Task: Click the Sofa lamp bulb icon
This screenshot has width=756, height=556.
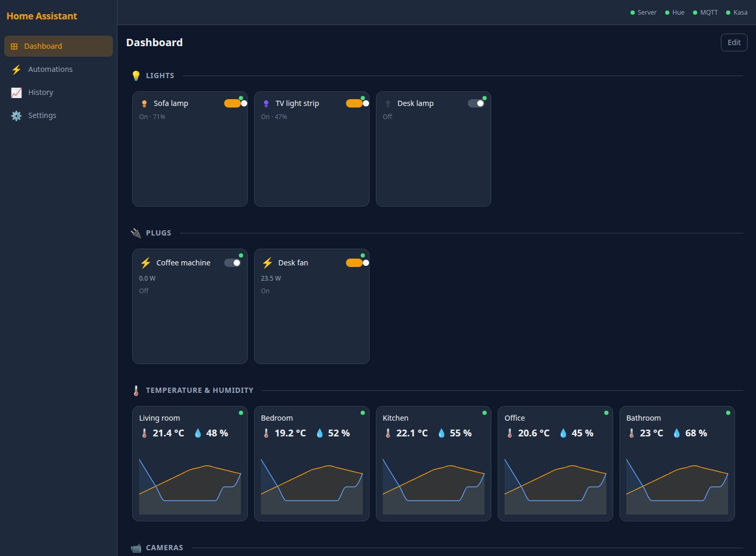Action: 144,103
